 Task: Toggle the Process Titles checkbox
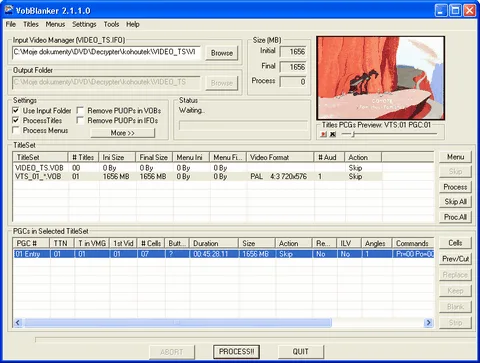click(16, 120)
